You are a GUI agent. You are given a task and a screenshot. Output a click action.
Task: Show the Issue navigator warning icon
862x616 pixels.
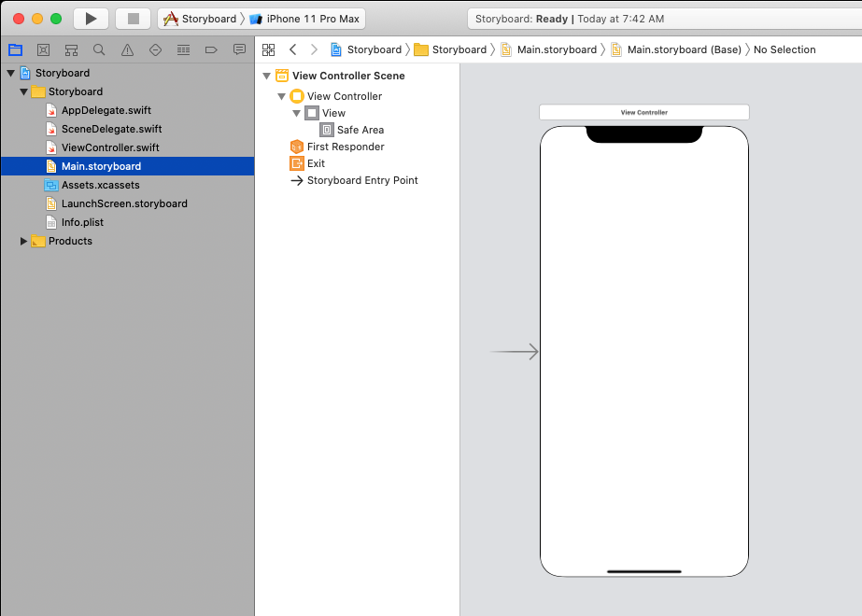point(127,49)
